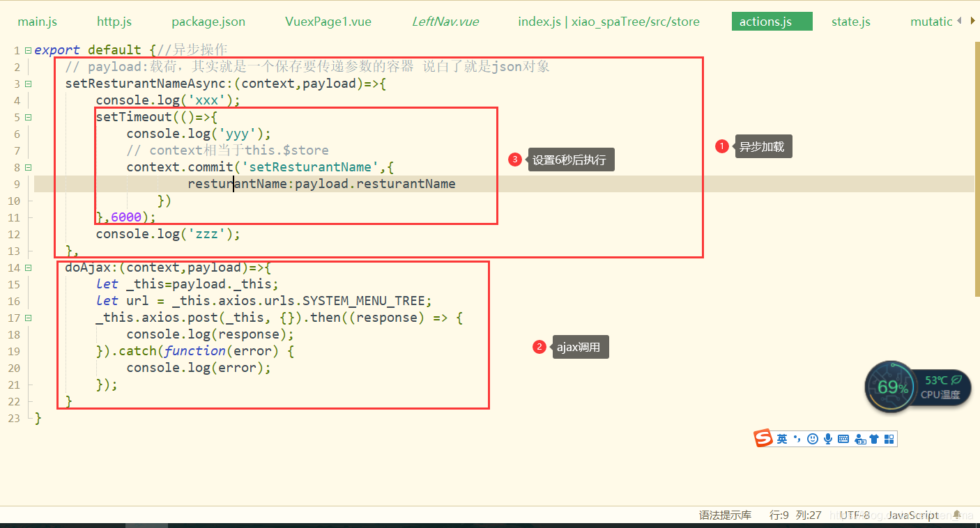Click let _this=payload._this line
Viewport: 980px width, 528px height.
coord(187,284)
